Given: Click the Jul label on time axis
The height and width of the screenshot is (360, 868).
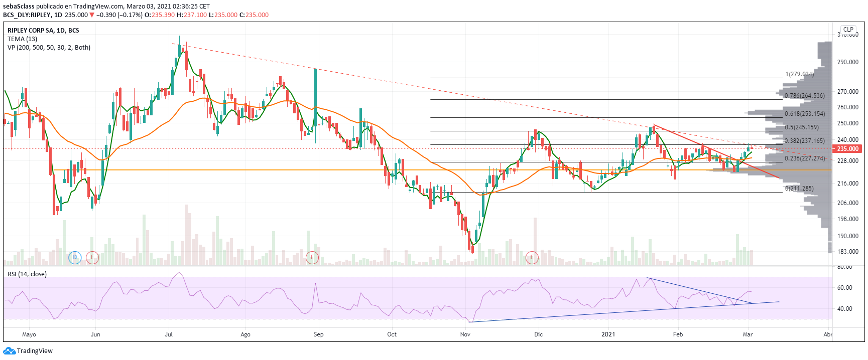Looking at the screenshot, I should tap(169, 334).
